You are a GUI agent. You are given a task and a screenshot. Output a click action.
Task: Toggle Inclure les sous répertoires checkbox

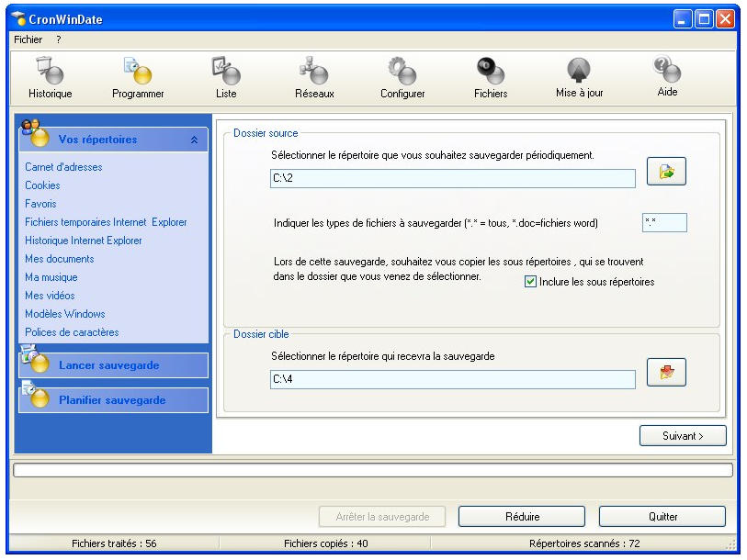[x=530, y=282]
